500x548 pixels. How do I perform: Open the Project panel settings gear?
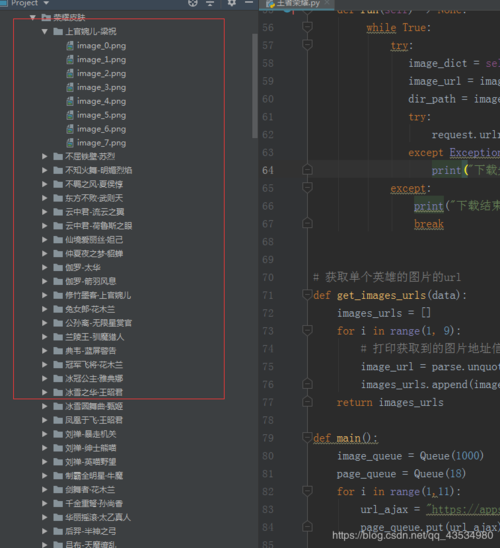coord(232,3)
